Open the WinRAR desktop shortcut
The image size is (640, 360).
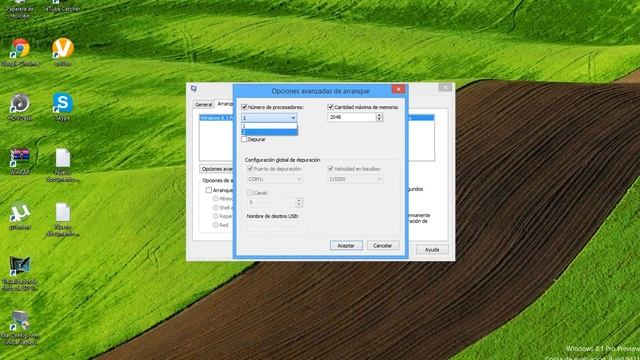click(20, 157)
